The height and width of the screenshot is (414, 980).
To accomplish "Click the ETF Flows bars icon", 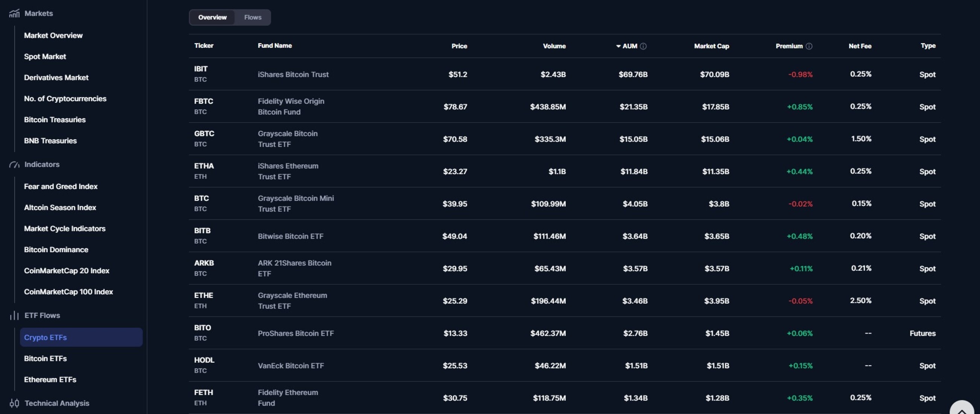I will pos(14,315).
